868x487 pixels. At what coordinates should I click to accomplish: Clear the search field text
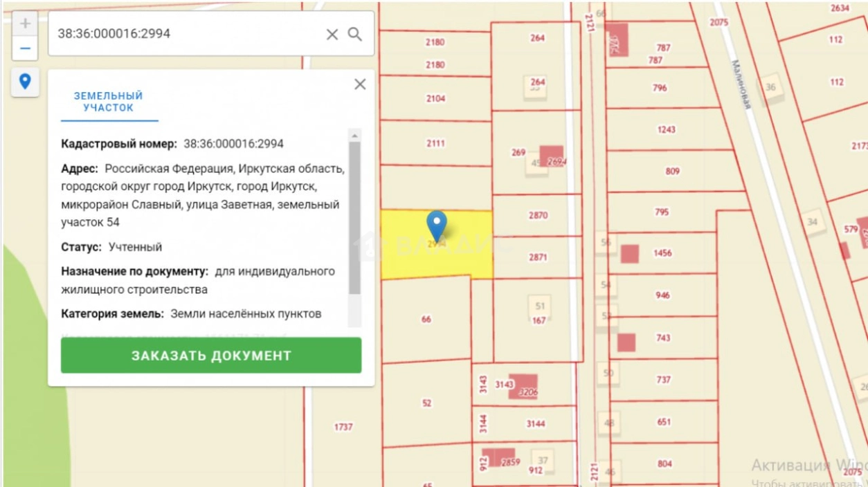(x=332, y=34)
